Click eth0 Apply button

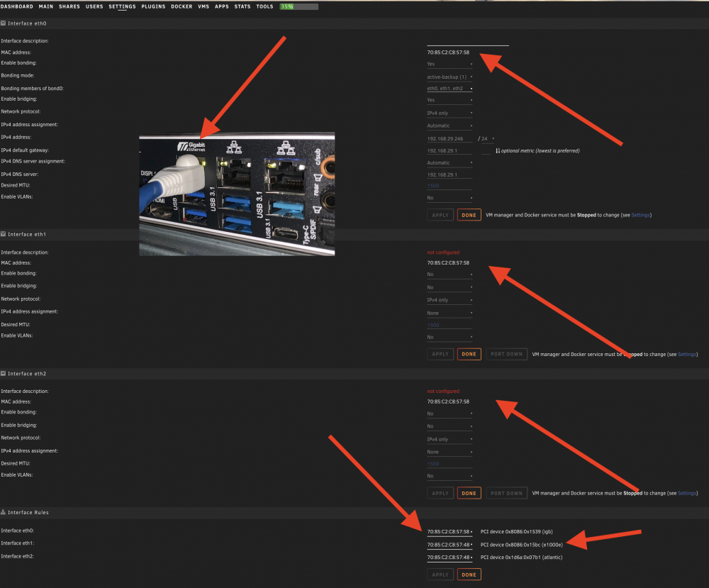(440, 216)
